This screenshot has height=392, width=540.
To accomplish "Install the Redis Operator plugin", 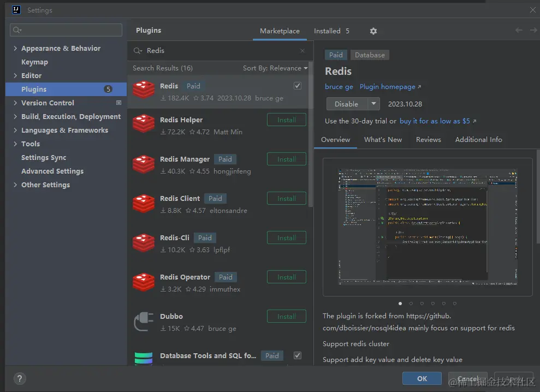I will point(287,277).
